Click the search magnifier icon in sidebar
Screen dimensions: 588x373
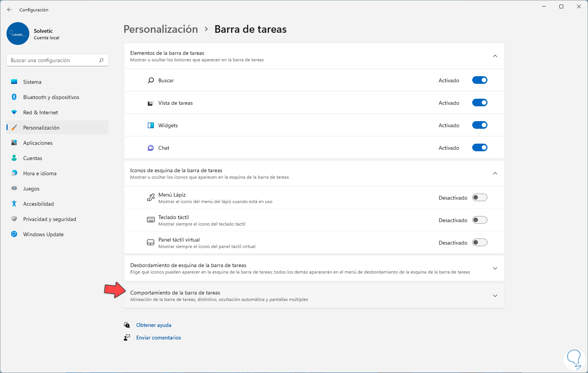101,60
